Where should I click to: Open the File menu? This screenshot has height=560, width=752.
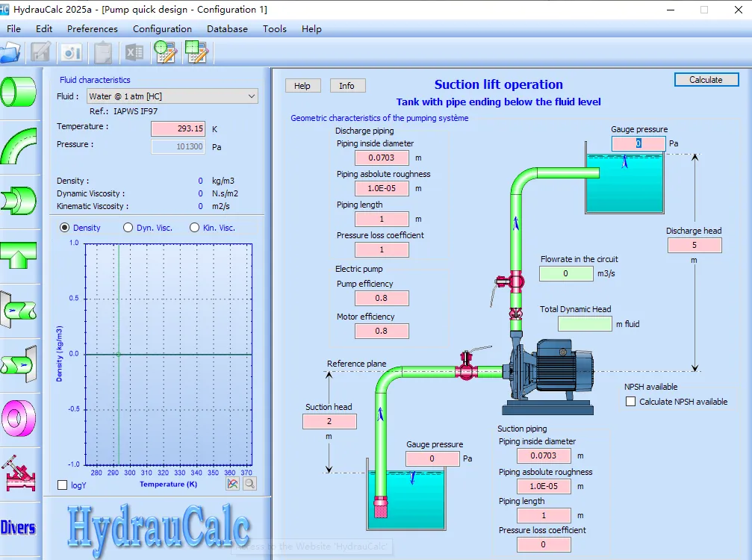(x=13, y=29)
